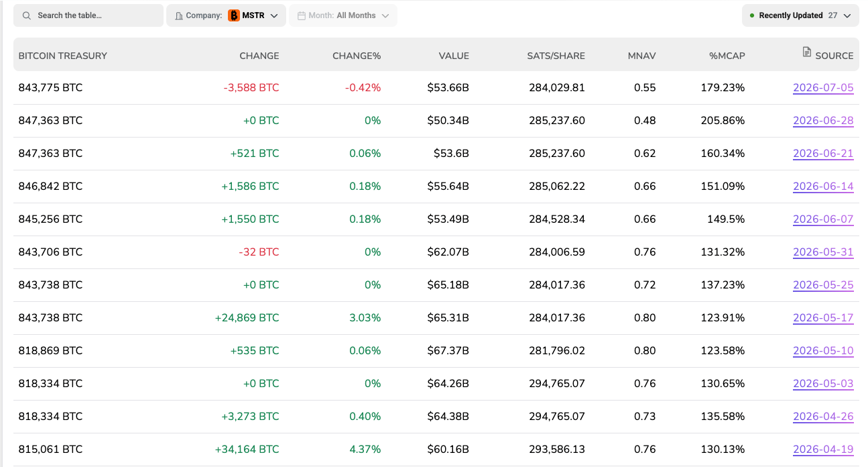Open the 2026-05-10 source link
The width and height of the screenshot is (868, 467).
click(823, 351)
